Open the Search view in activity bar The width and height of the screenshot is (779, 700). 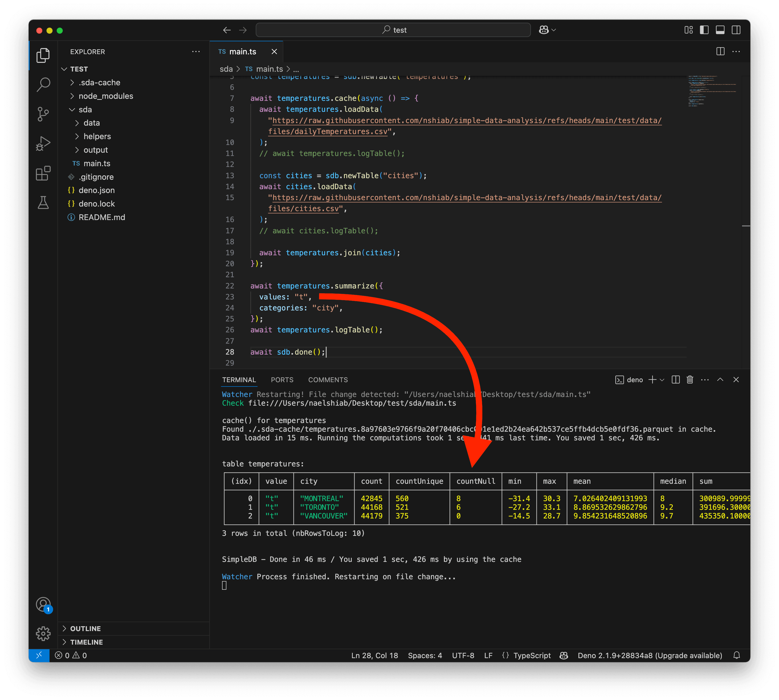click(x=43, y=85)
